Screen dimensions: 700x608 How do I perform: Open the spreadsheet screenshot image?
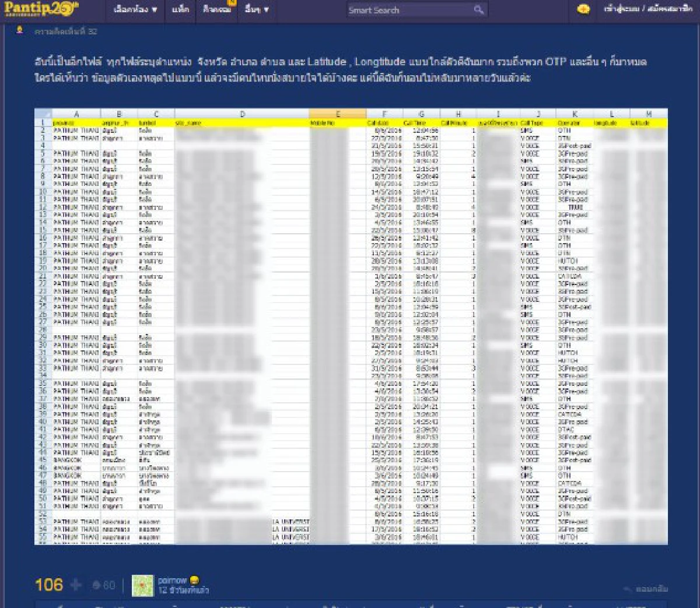351,326
